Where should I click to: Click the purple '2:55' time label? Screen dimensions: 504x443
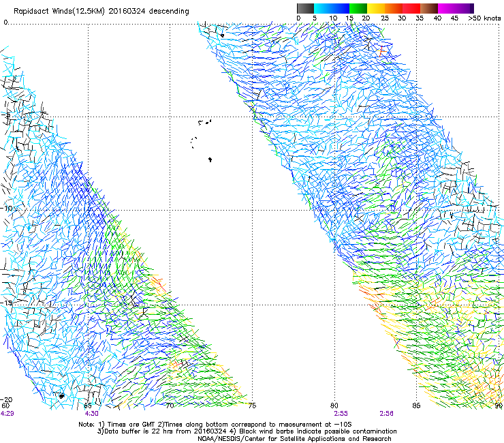coord(341,414)
